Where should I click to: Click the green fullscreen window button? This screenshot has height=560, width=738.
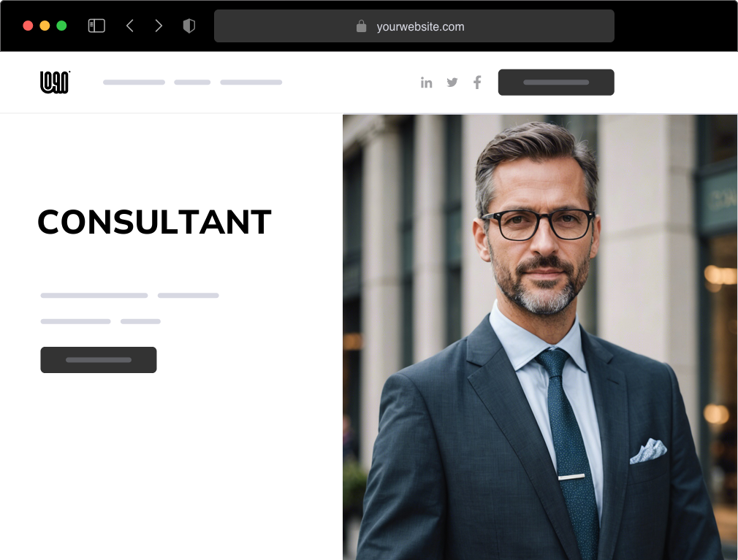pos(61,26)
